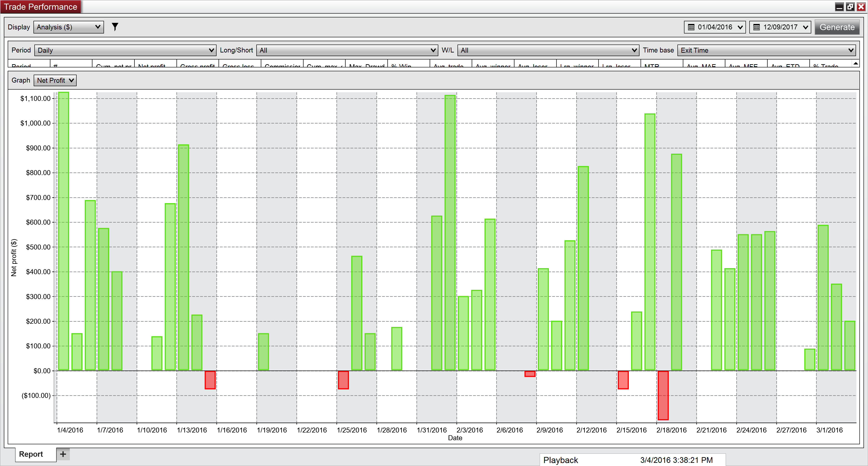
Task: Click the Date x-axis title
Action: (x=455, y=438)
